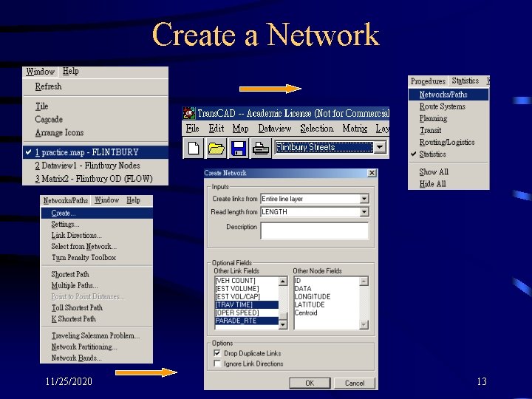Click OK in Create Network dialog
The image size is (532, 399).
[x=310, y=383]
